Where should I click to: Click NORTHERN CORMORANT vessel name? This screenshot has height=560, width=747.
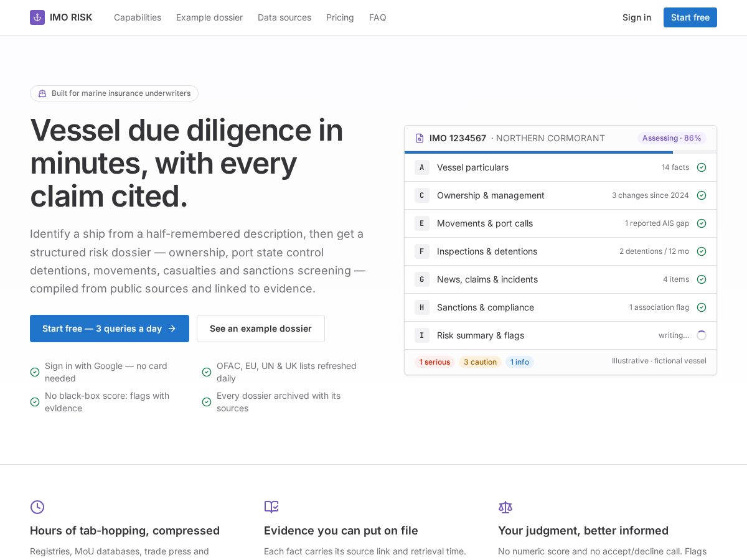(x=550, y=138)
